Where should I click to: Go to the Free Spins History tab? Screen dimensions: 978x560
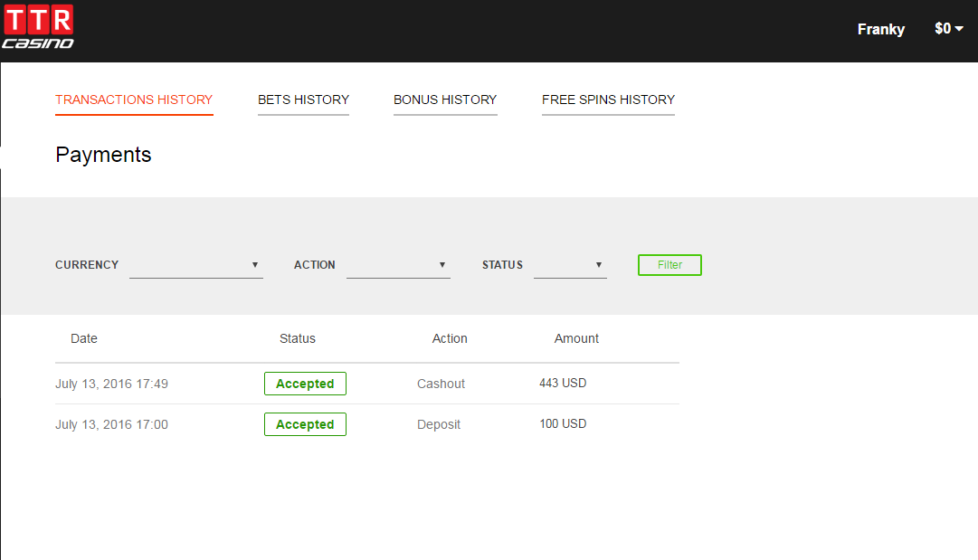pos(608,100)
